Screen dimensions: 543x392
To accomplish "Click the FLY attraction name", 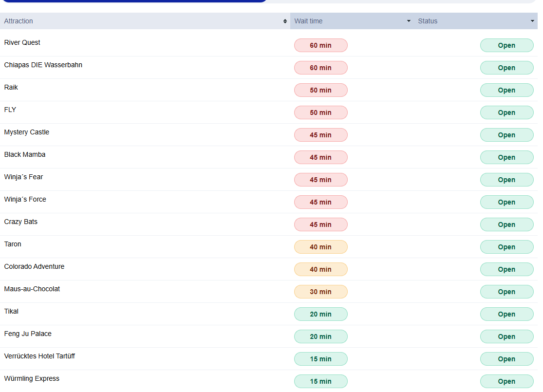I will (x=10, y=110).
